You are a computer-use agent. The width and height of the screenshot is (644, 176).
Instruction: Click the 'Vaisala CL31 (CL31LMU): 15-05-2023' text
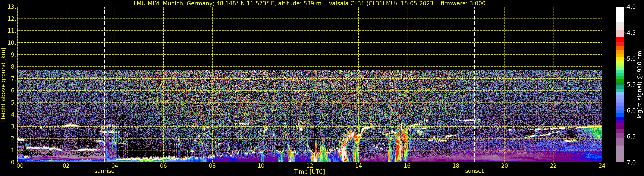(x=381, y=3)
